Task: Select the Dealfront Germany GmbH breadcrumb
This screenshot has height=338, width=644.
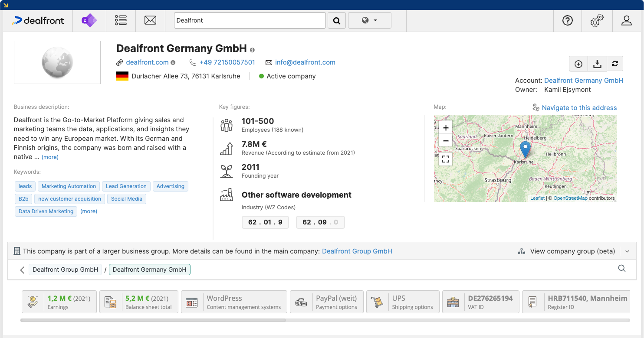Action: 149,270
